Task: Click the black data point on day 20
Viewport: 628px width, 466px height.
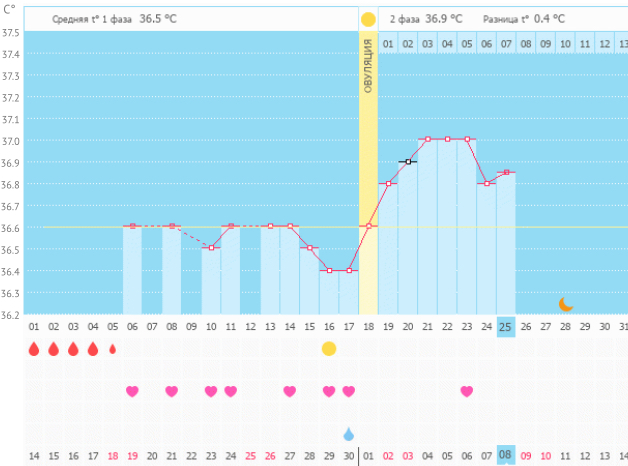Action: point(407,161)
